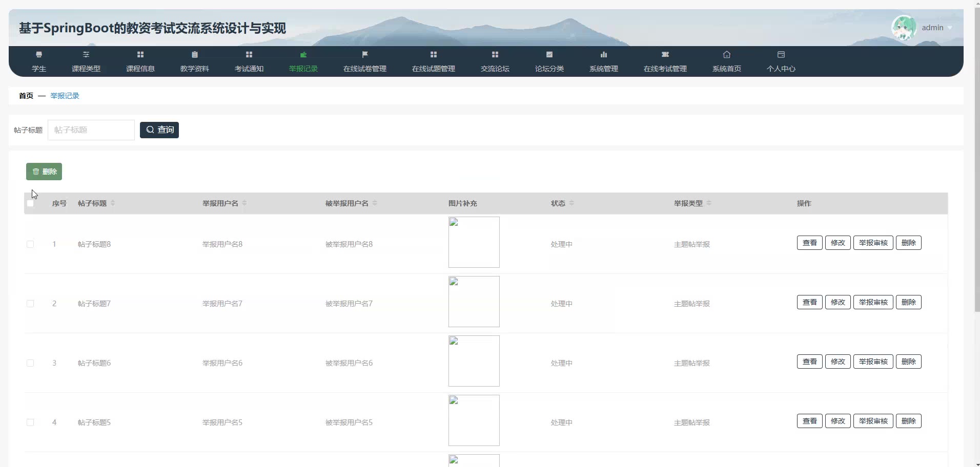Screen dimensions: 980x467
Task: Click the admin avatar picture
Action: click(904, 28)
